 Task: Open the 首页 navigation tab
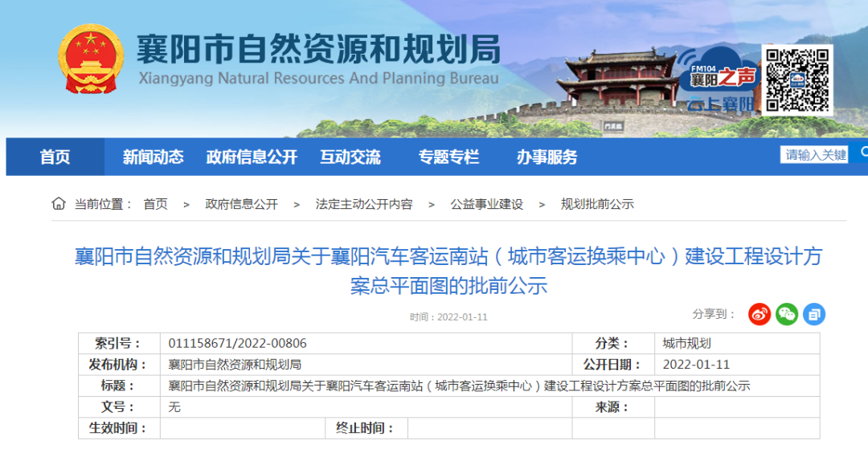(x=55, y=157)
